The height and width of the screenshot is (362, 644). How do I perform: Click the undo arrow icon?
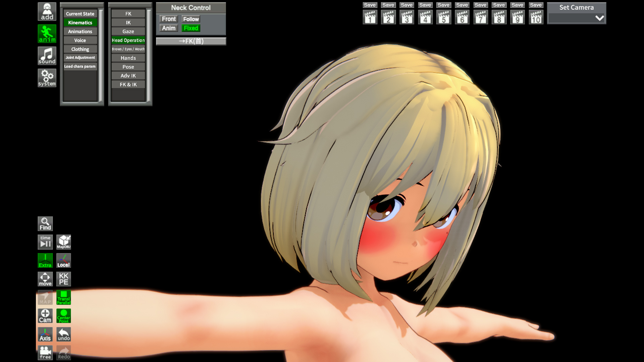point(63,334)
